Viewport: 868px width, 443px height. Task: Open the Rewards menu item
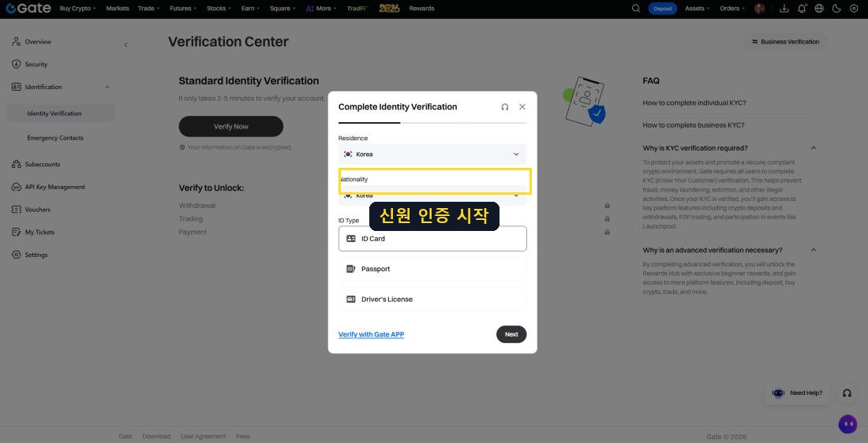pos(421,9)
